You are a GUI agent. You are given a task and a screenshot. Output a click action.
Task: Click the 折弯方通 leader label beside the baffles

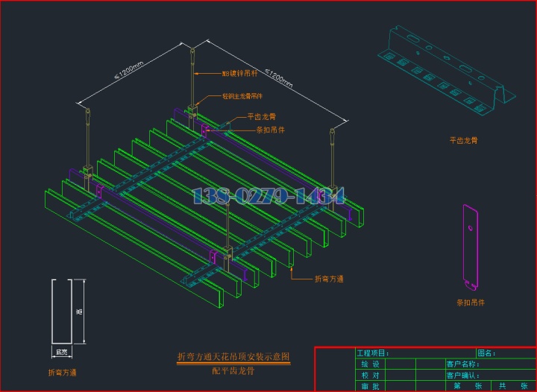pos(329,279)
